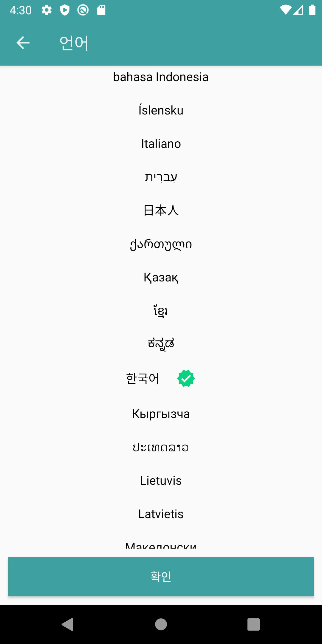Tap the back arrow in header
Image resolution: width=322 pixels, height=644 pixels.
click(x=23, y=43)
